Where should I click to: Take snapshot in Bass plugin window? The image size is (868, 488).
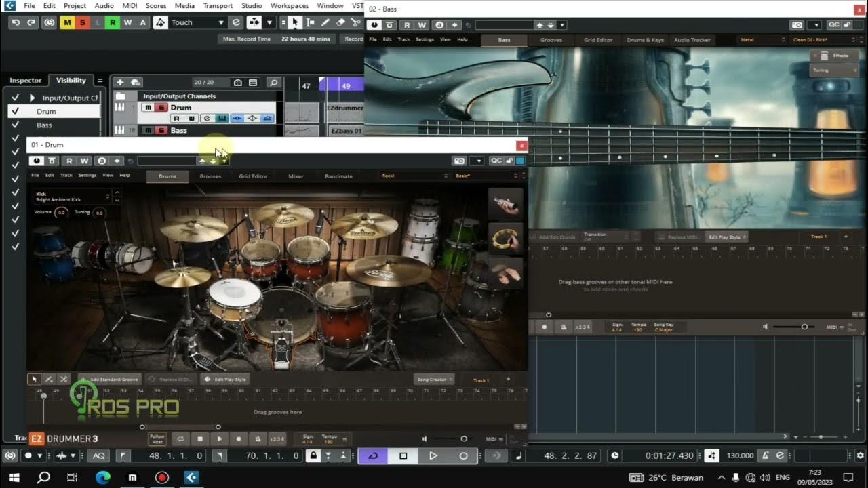coord(797,25)
